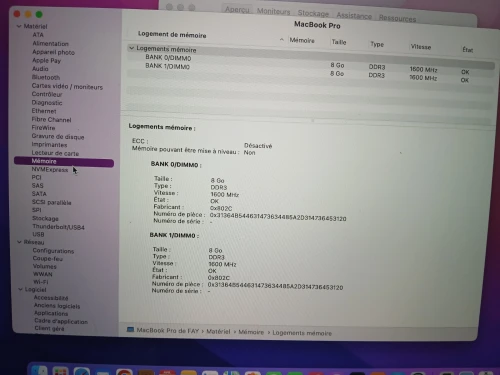The width and height of the screenshot is (500, 375).
Task: Open Applications under Logiciel
Action: tap(51, 313)
